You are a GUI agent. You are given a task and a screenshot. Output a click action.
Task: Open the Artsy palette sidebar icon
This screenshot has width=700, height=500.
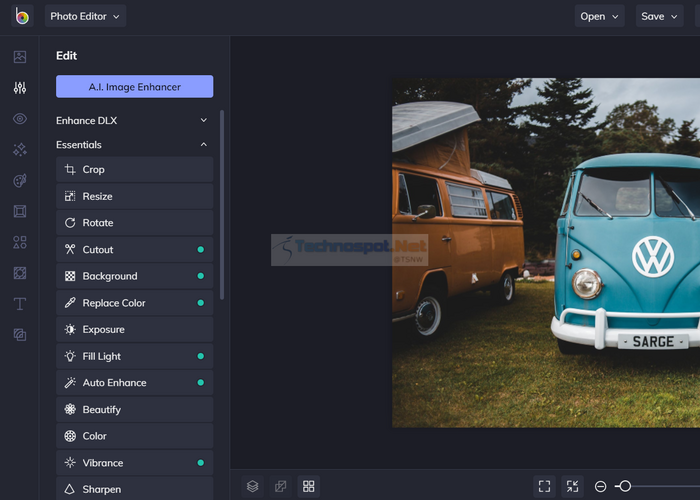[20, 180]
